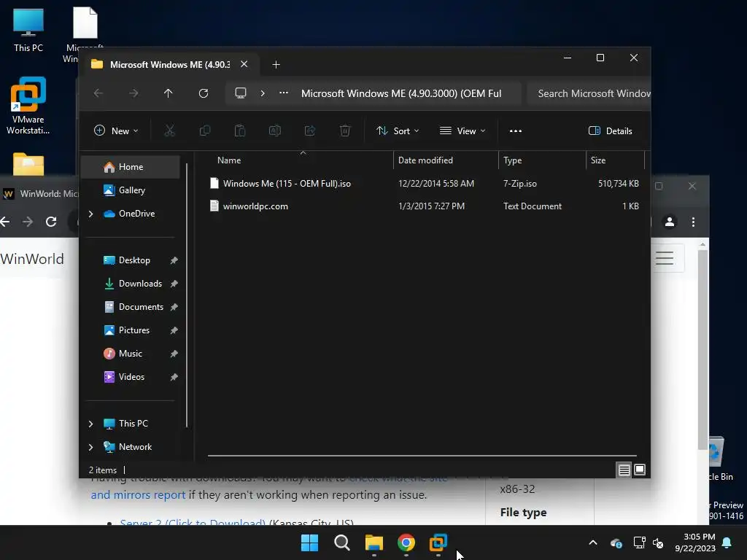Screen dimensions: 747x560
Task: Click the Share icon in toolbar
Action: (x=310, y=131)
